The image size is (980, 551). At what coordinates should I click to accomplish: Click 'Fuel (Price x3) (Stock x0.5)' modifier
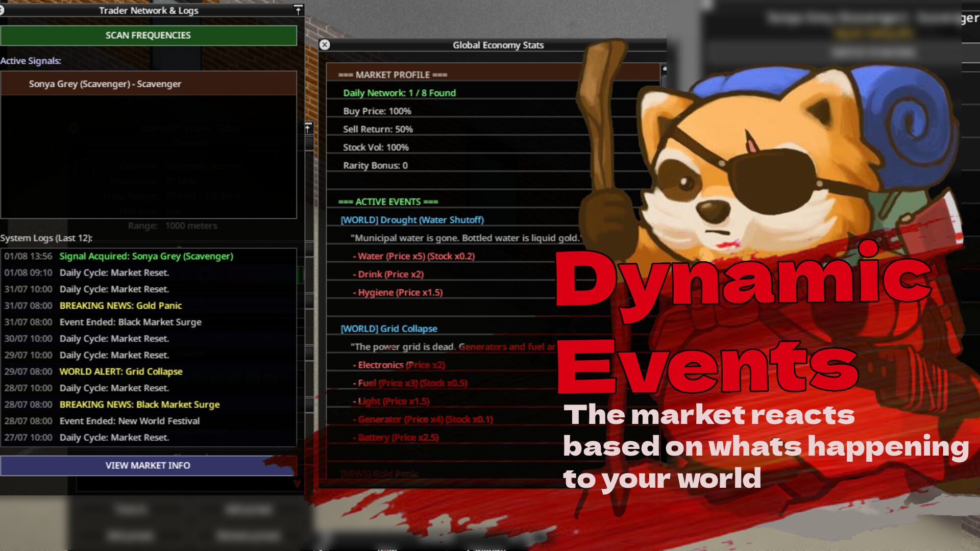410,383
